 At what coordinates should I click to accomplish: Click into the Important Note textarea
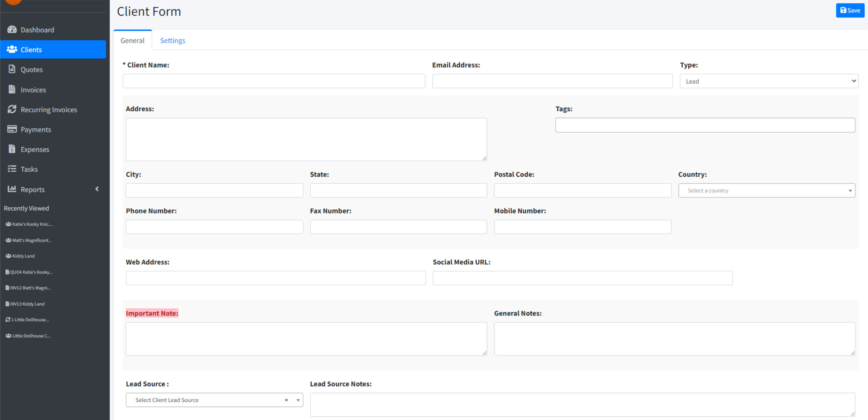pyautogui.click(x=306, y=339)
